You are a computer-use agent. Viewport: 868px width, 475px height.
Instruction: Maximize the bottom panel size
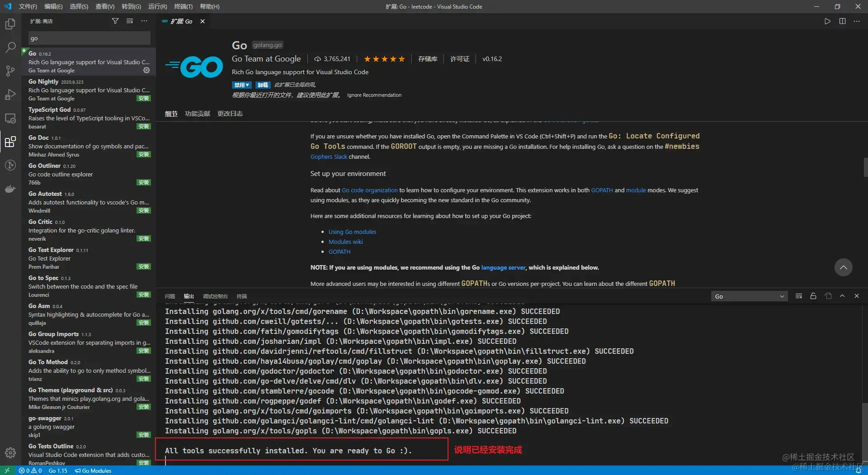842,296
